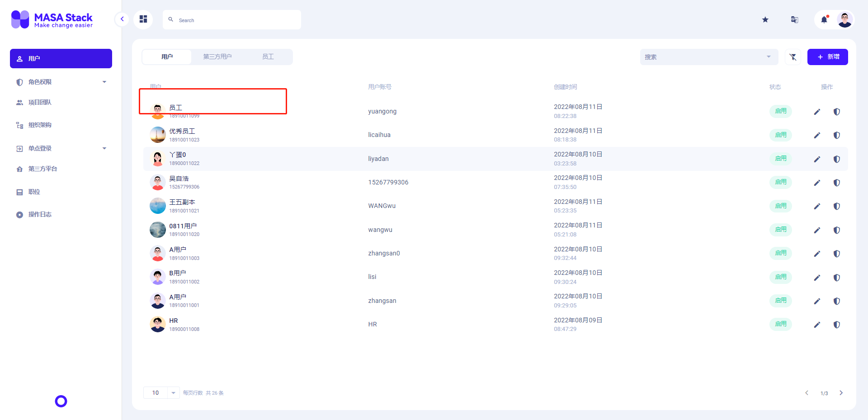Image resolution: width=868 pixels, height=420 pixels.
Task: Edit the zhangsan0 user row
Action: (x=817, y=254)
